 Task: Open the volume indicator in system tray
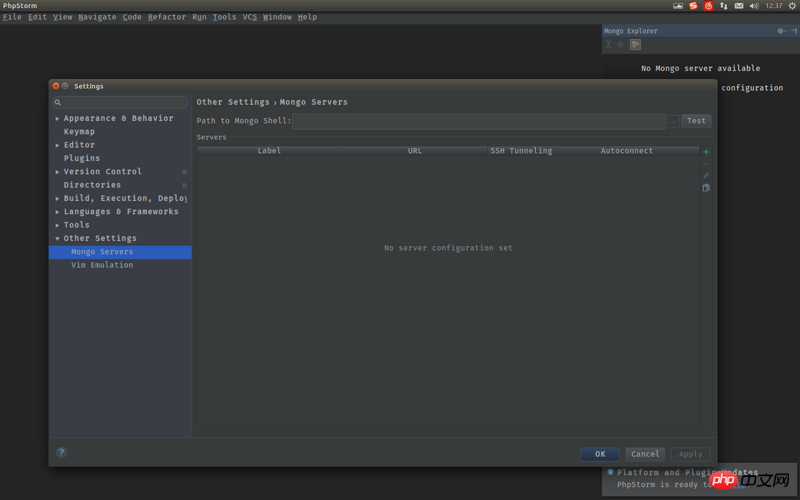pyautogui.click(x=754, y=6)
